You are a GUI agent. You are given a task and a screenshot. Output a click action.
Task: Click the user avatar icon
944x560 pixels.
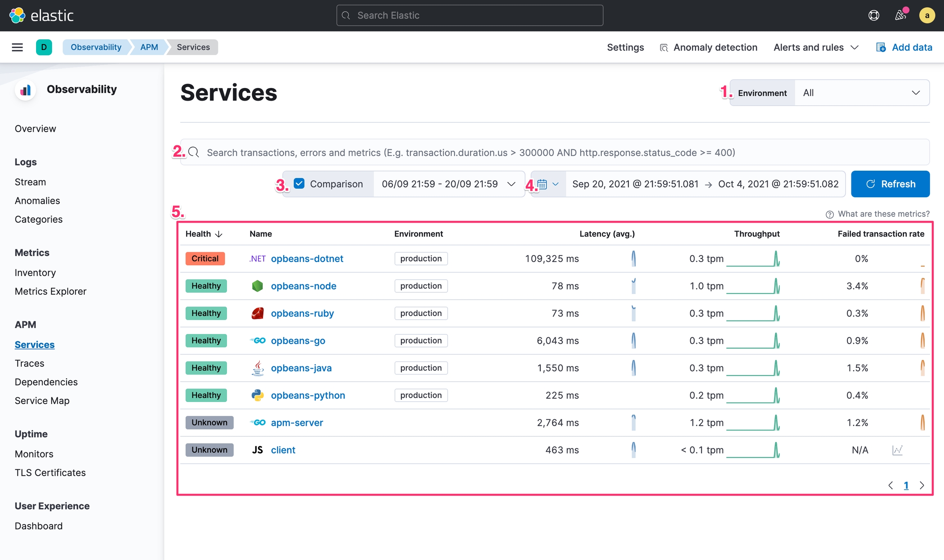(927, 16)
